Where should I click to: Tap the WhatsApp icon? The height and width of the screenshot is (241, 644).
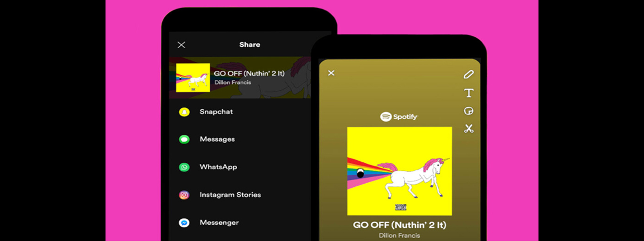[184, 167]
